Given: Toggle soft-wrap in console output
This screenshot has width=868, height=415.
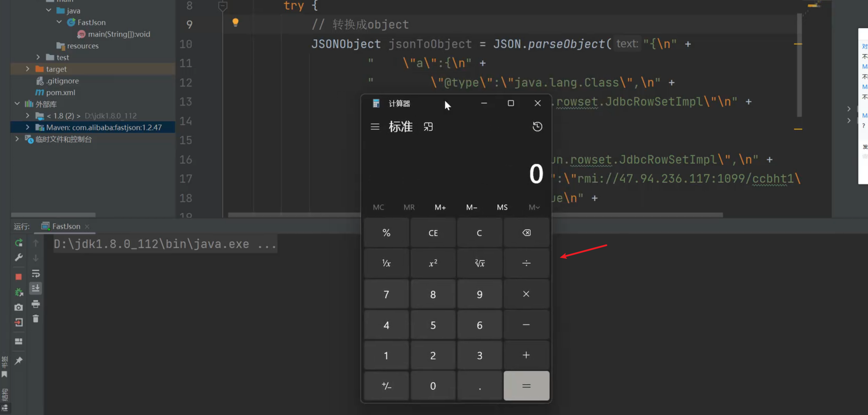Looking at the screenshot, I should click(x=36, y=274).
